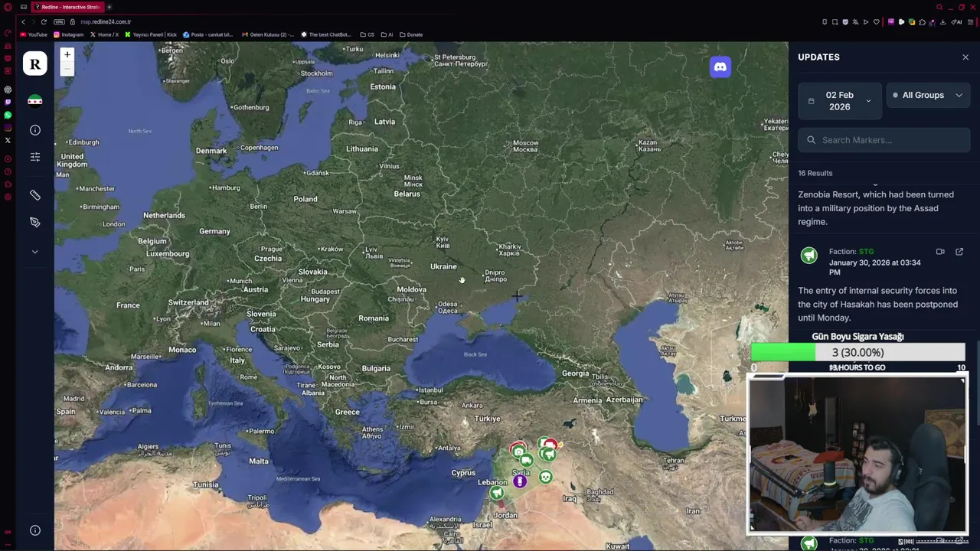Open the Discord button on the map
Screen dimensions: 980x551
point(720,67)
